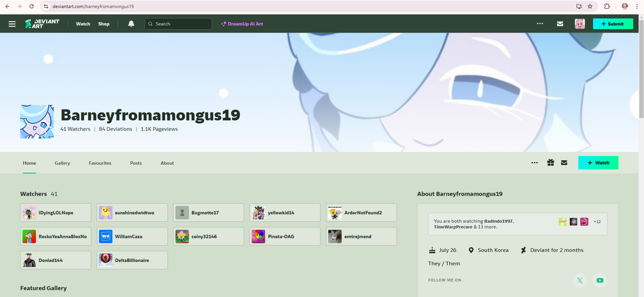
Task: Click the Featured Gallery heading
Action: (43, 288)
